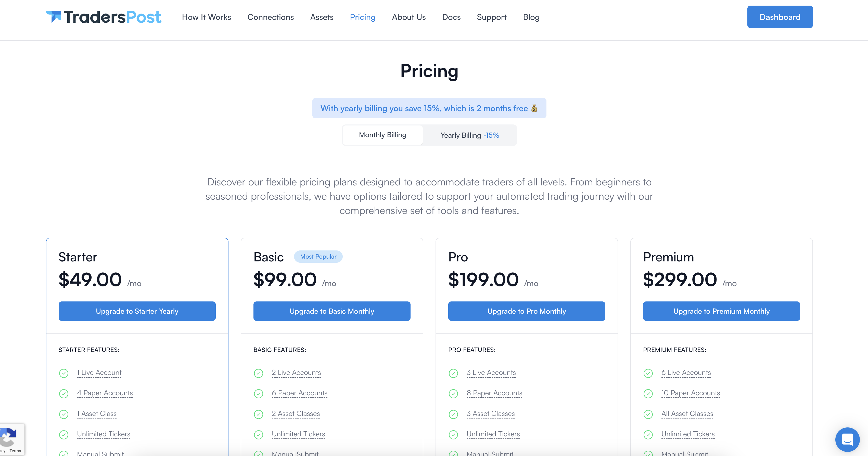
Task: Click checkmark icon beside 6 Paper Accounts
Action: coord(259,393)
